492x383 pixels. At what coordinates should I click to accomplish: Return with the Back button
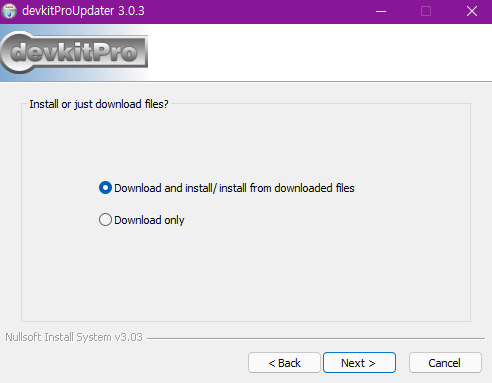284,363
